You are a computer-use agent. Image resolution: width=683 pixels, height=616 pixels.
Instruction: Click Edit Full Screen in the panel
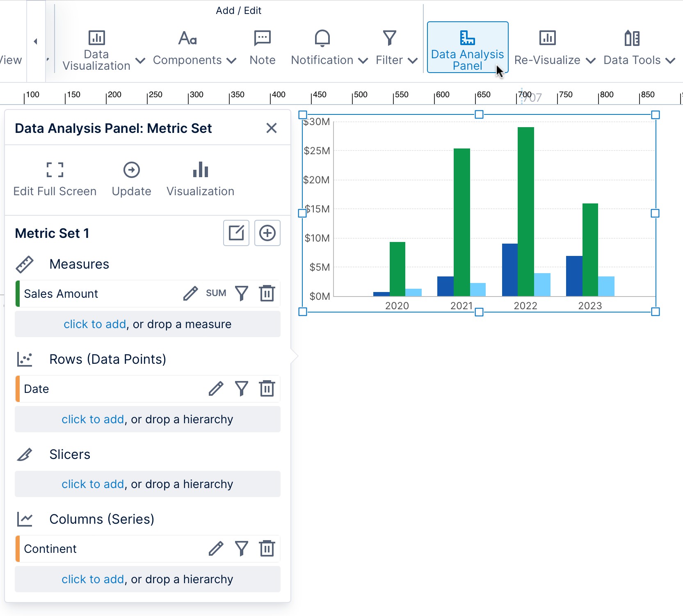click(54, 178)
